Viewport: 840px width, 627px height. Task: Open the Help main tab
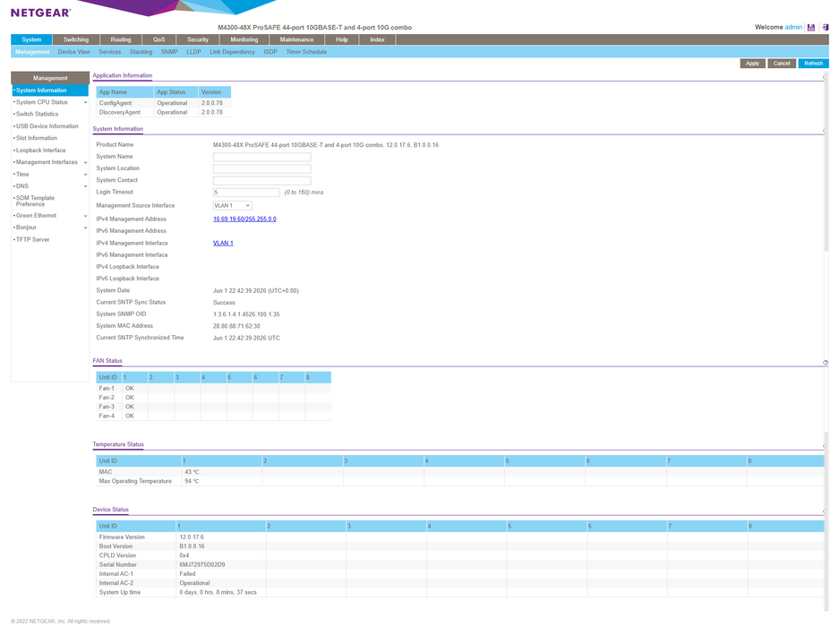(x=342, y=39)
